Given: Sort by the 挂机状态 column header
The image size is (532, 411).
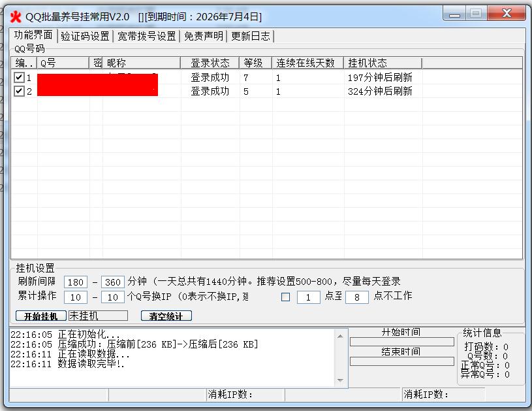Looking at the screenshot, I should pos(383,63).
